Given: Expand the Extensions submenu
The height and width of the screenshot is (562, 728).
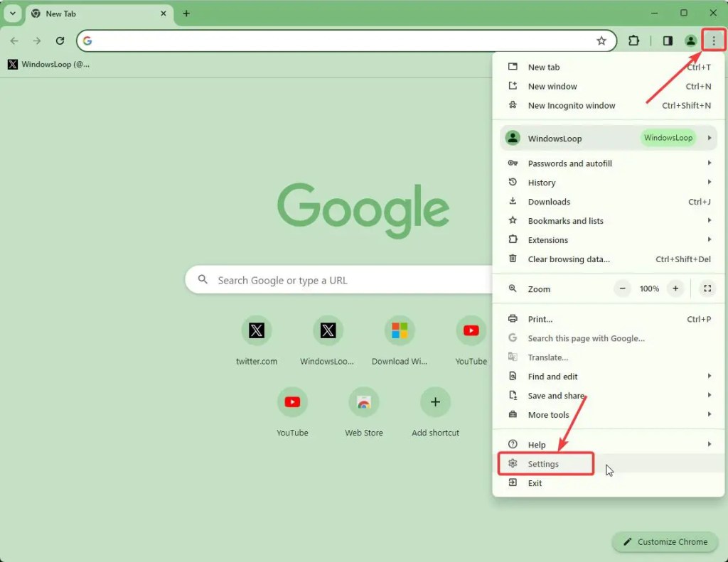Looking at the screenshot, I should click(x=609, y=240).
